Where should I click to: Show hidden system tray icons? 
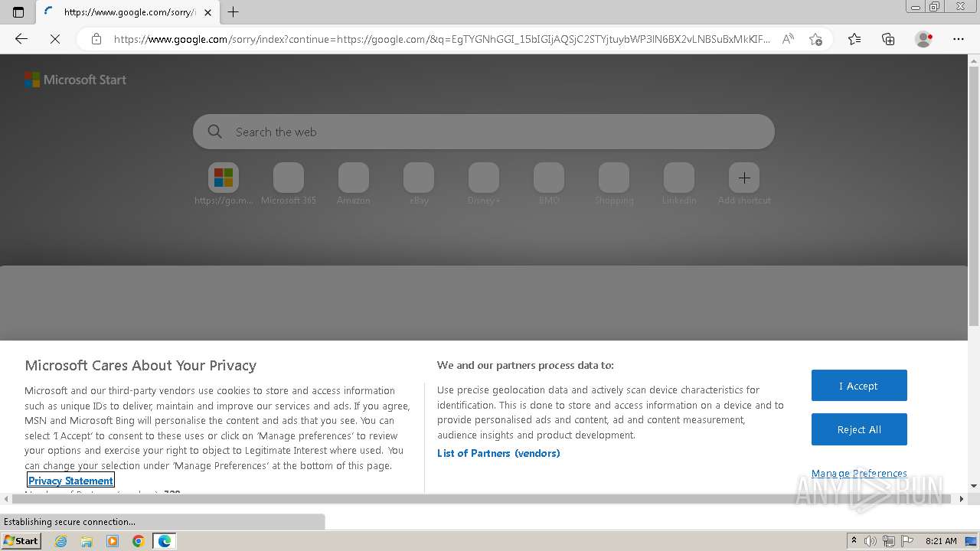click(x=854, y=541)
